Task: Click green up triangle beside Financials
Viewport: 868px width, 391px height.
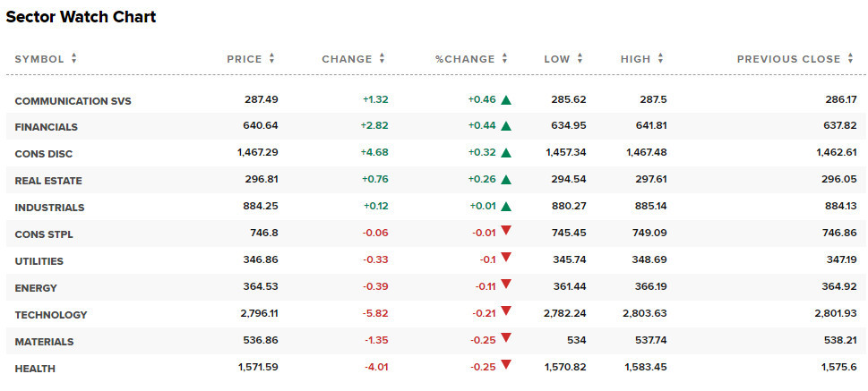Action: [506, 126]
